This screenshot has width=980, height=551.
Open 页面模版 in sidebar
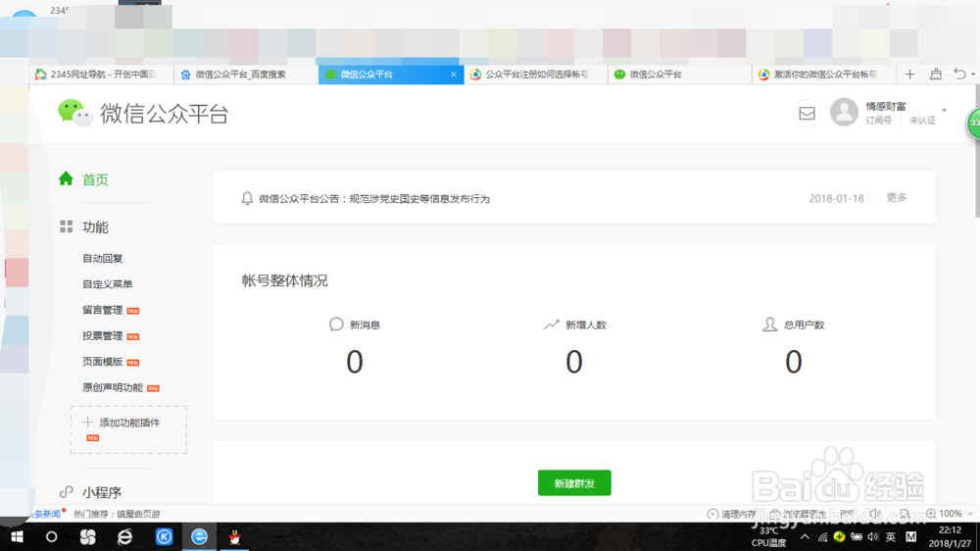[x=103, y=362]
